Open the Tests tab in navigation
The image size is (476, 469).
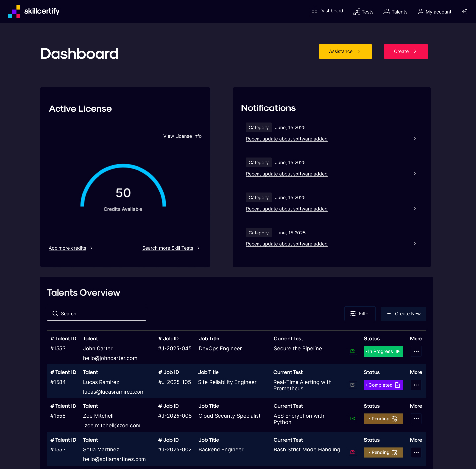pyautogui.click(x=363, y=12)
